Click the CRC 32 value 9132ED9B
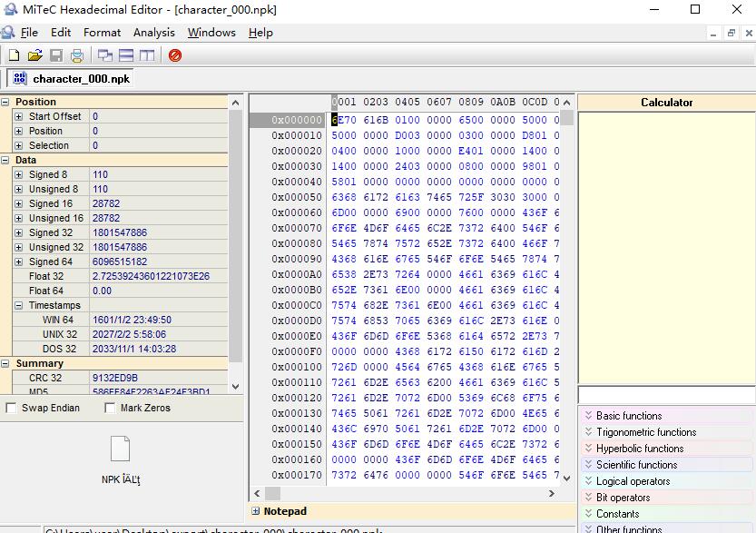The image size is (756, 533). coord(115,378)
